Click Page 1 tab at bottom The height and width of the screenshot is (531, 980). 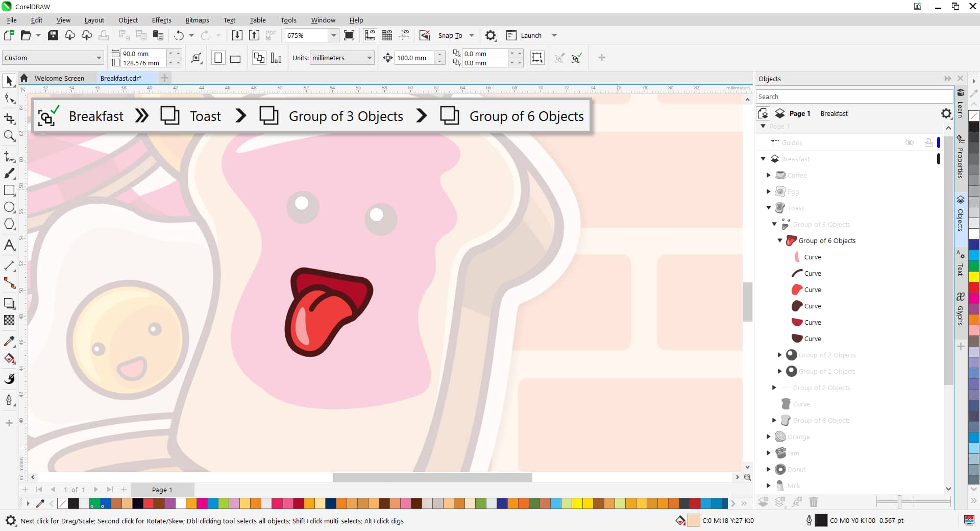click(x=162, y=490)
